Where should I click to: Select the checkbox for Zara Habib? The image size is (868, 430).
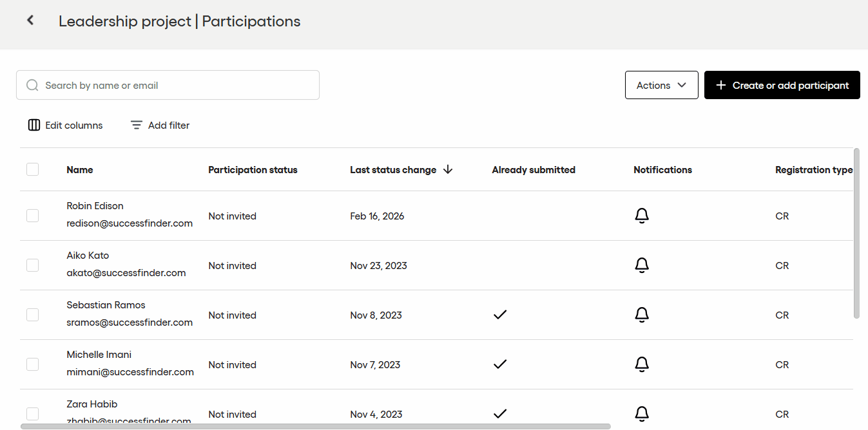coord(32,414)
